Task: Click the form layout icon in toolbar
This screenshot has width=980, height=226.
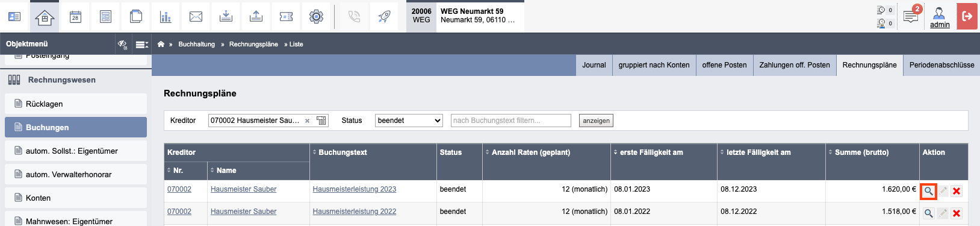Action: [105, 16]
